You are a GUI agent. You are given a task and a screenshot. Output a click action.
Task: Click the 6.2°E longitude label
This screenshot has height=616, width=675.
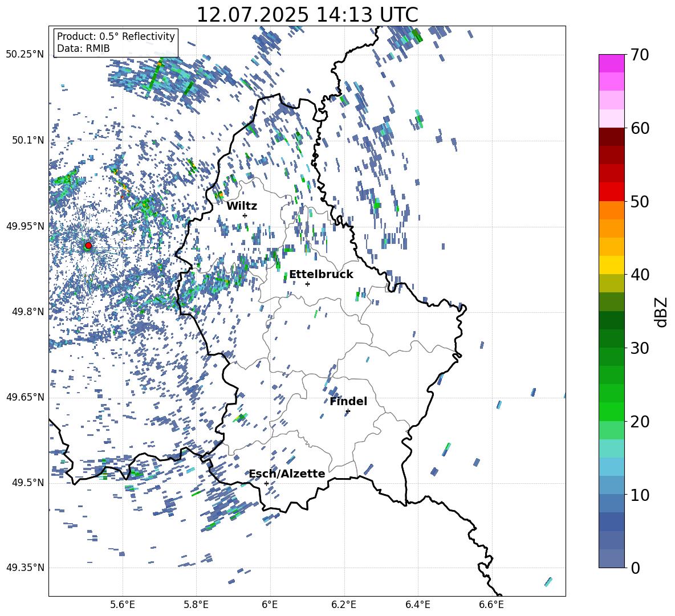(x=344, y=605)
